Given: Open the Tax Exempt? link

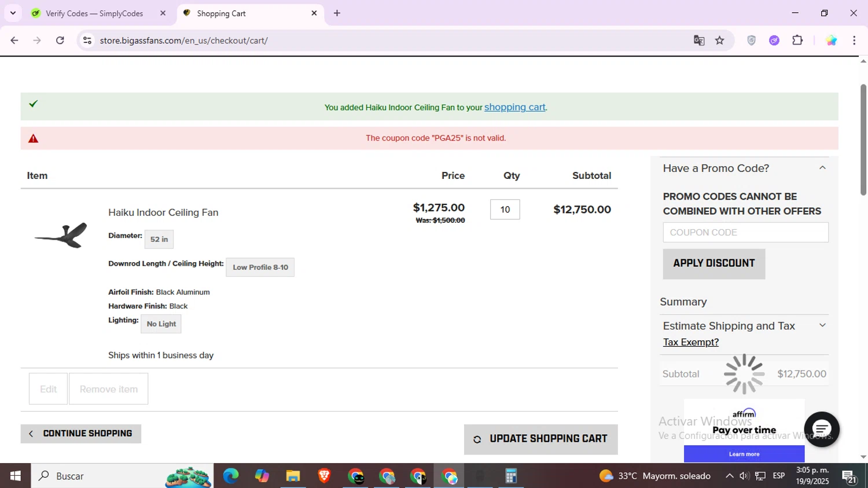Looking at the screenshot, I should coord(691,342).
